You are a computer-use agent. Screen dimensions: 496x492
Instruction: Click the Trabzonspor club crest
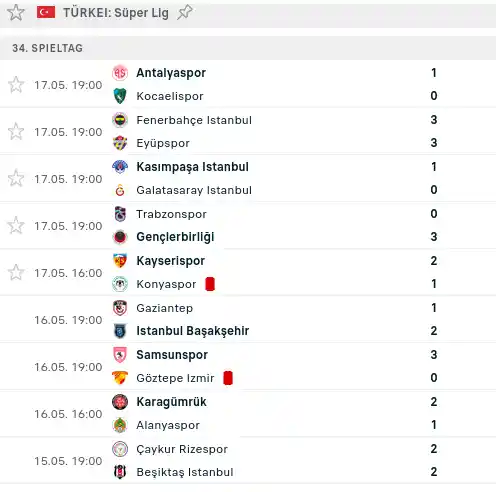[120, 214]
